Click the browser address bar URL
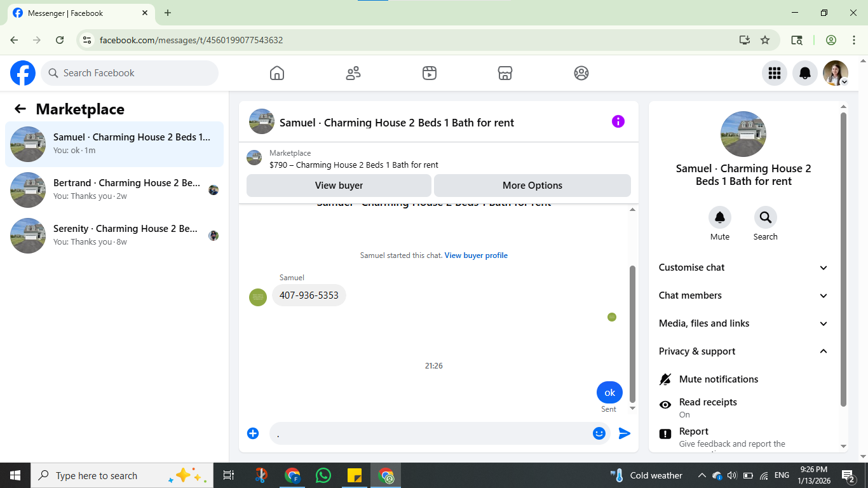 coord(191,40)
